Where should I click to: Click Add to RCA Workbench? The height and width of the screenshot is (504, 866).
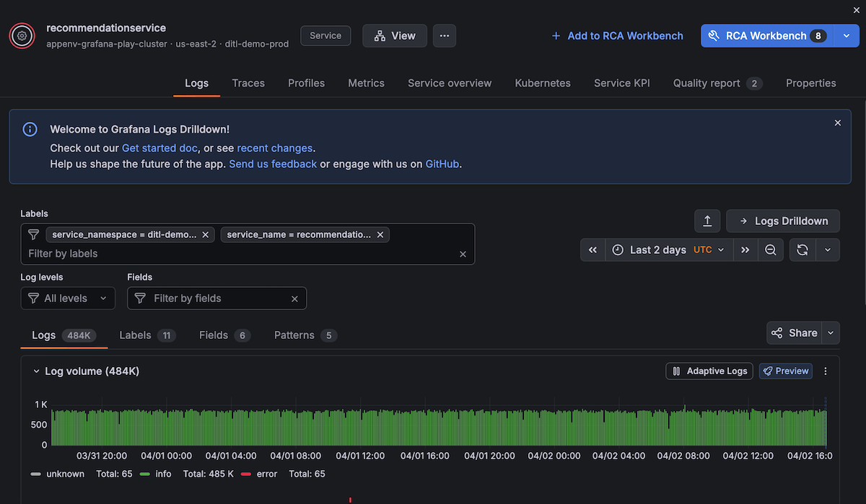(x=617, y=35)
